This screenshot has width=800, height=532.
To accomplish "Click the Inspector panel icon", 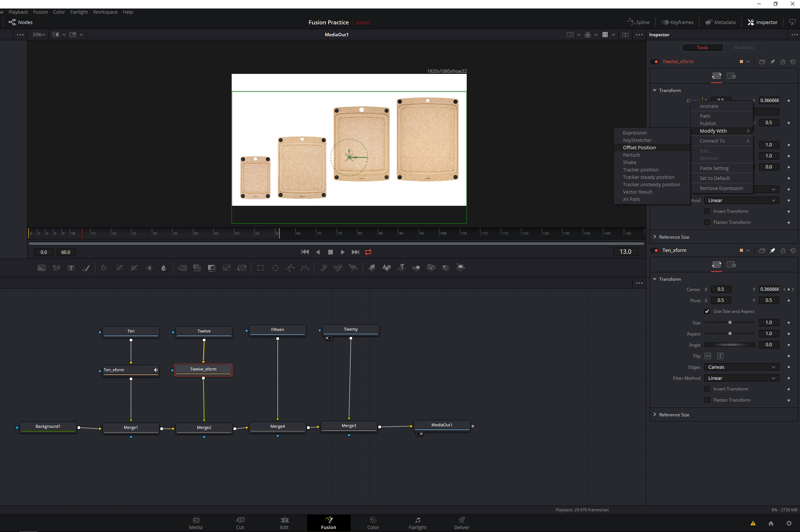I will pos(749,22).
